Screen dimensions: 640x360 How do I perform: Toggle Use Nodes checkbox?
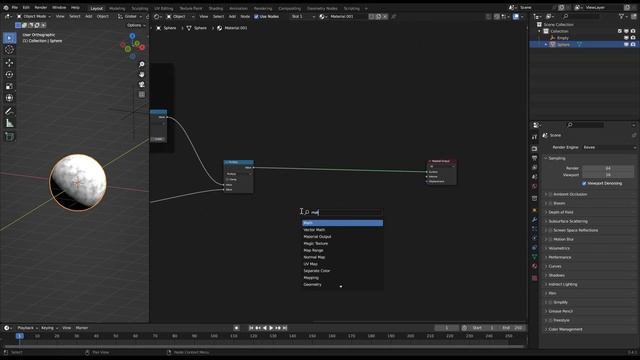point(256,17)
